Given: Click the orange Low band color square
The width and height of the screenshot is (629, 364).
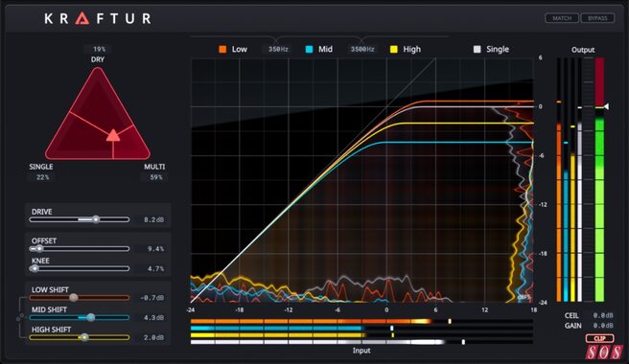Looking at the screenshot, I should [222, 49].
